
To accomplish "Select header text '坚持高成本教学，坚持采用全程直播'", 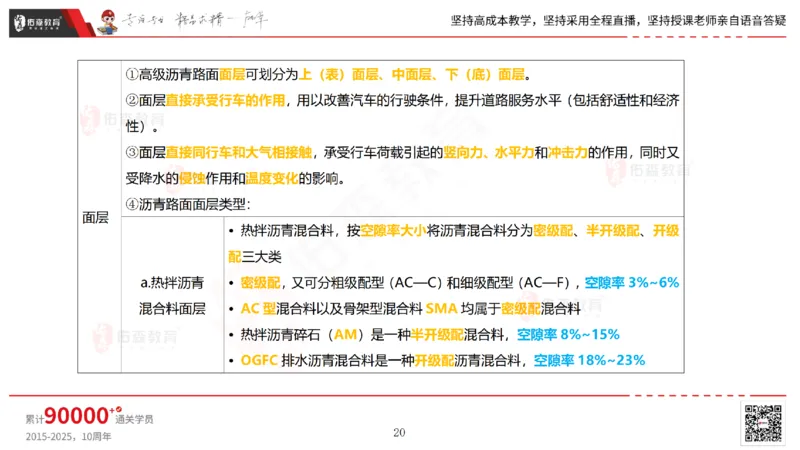I will pos(543,21).
